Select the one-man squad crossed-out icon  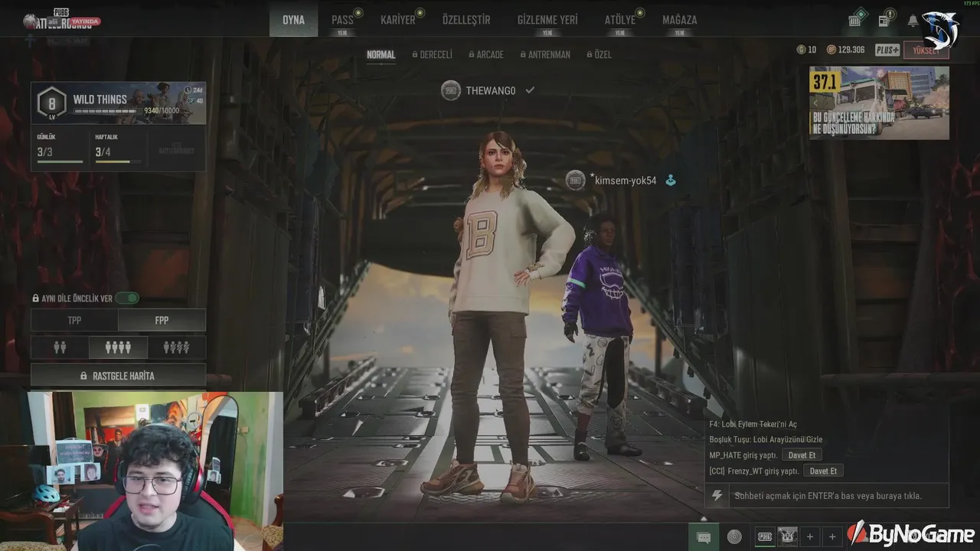(x=176, y=347)
